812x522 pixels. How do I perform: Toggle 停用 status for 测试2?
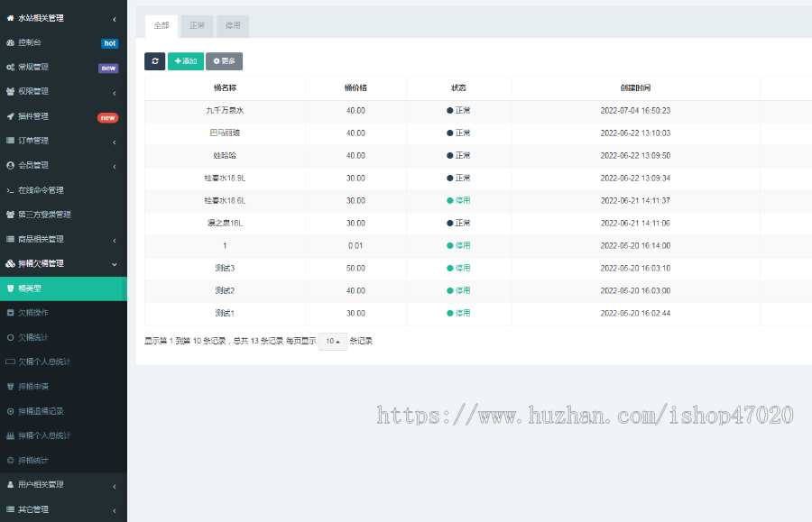(x=459, y=290)
